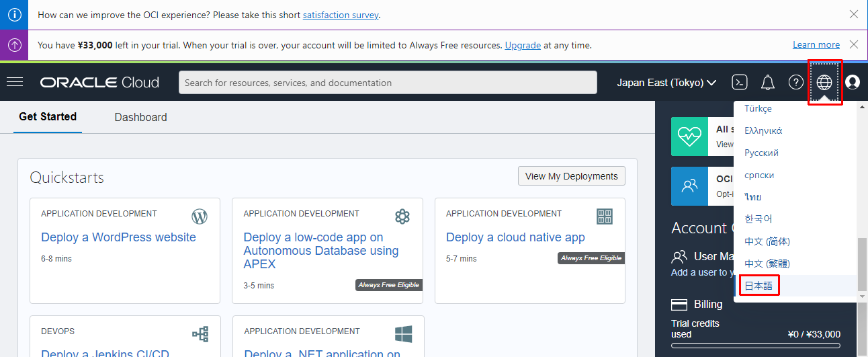Image resolution: width=868 pixels, height=357 pixels.
Task: Open Deploy a cloud native app quickstart
Action: [515, 237]
